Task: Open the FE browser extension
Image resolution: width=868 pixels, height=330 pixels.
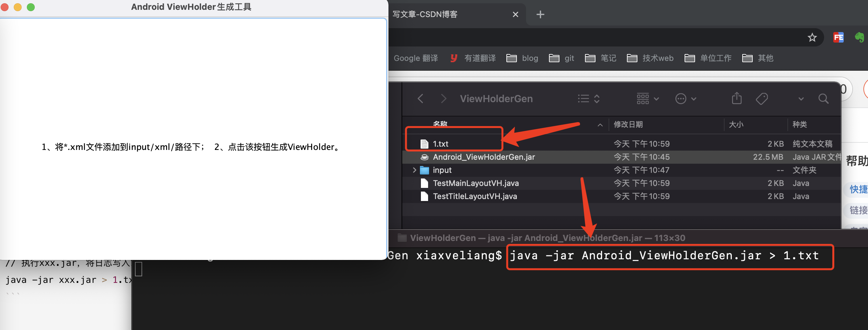Action: pos(838,37)
